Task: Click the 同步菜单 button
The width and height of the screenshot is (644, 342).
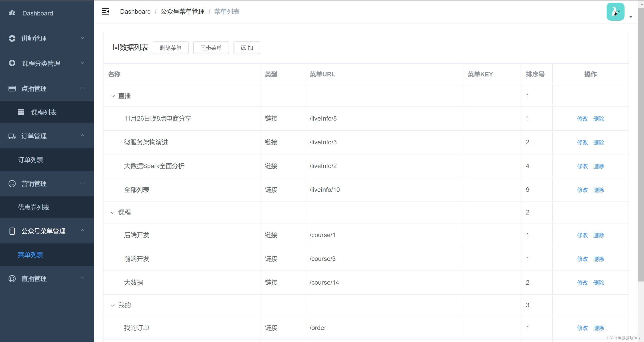Action: (211, 48)
